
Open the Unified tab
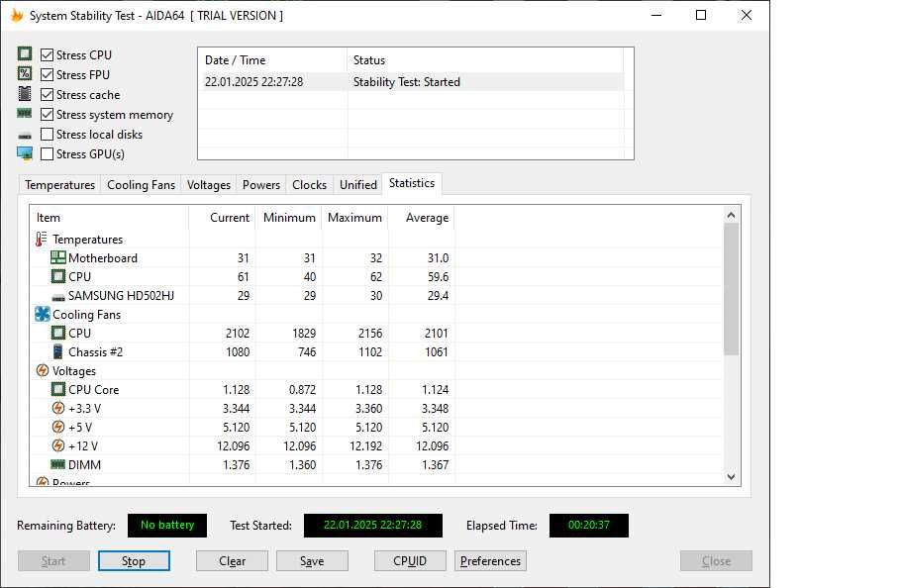coord(358,185)
